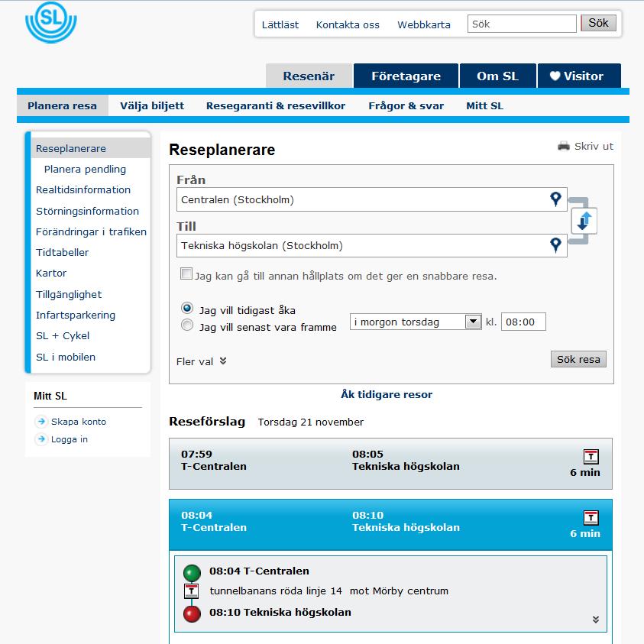The width and height of the screenshot is (644, 644).
Task: Expand the 07:59 trip suggestion
Action: point(390,464)
